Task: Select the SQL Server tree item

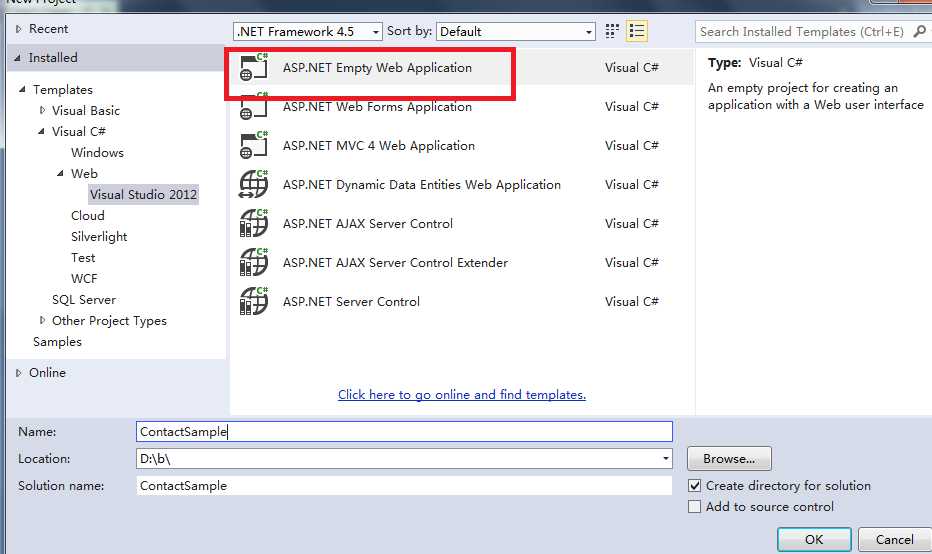Action: [x=84, y=300]
